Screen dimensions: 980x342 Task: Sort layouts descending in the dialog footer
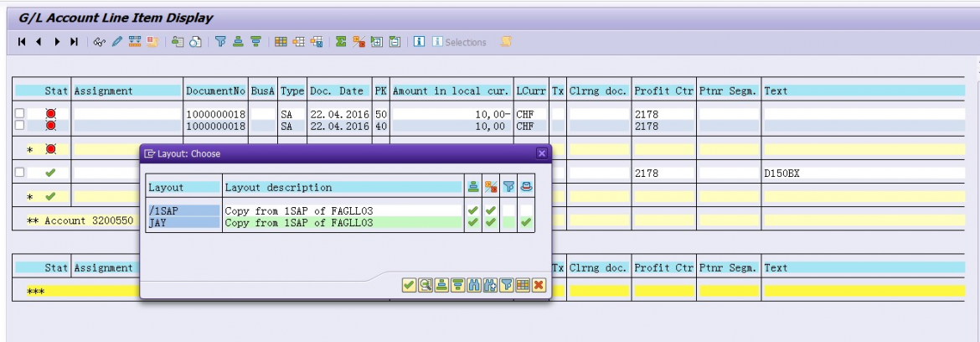457,285
